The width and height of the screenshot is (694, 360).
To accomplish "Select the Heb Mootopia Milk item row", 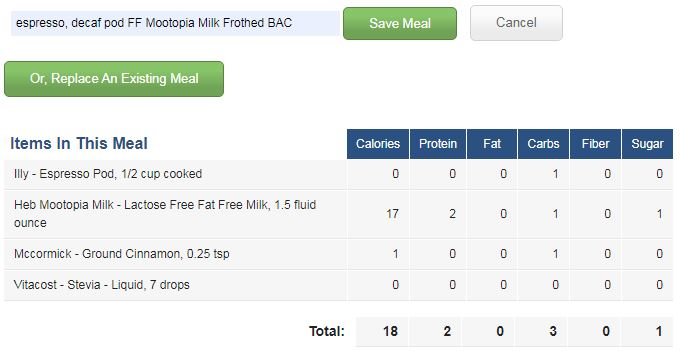I will pyautogui.click(x=339, y=214).
